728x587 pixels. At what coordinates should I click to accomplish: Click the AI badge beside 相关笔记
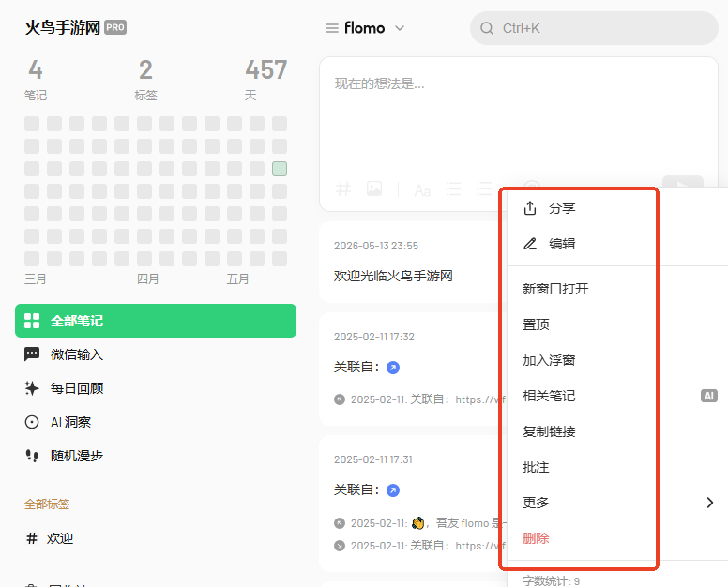[709, 396]
